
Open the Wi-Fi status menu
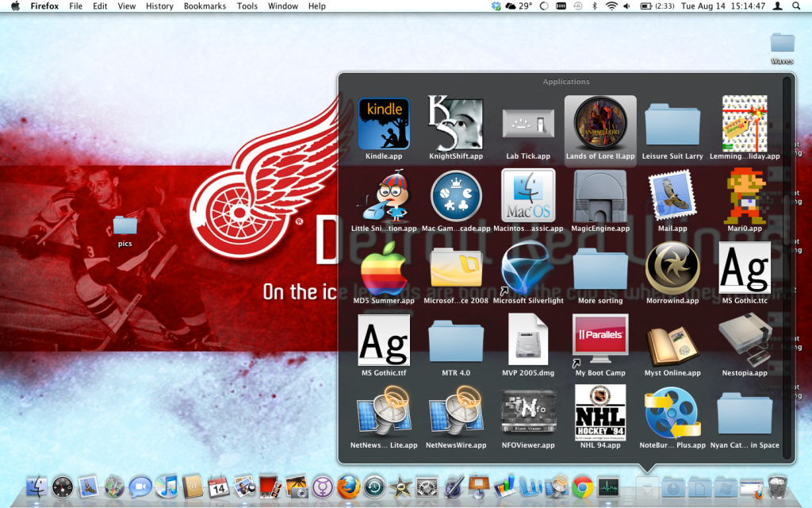point(611,6)
